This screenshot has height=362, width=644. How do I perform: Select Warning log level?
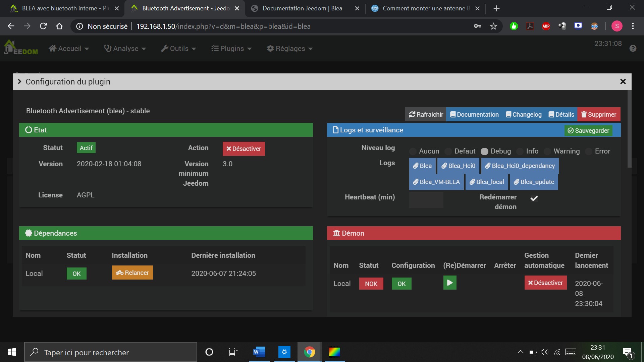coord(547,151)
